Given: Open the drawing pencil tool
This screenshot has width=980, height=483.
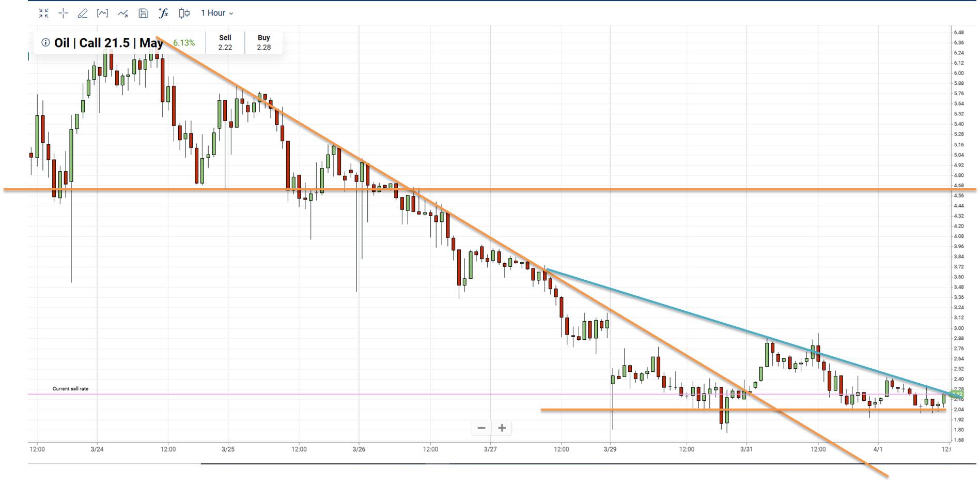Looking at the screenshot, I should click(83, 14).
